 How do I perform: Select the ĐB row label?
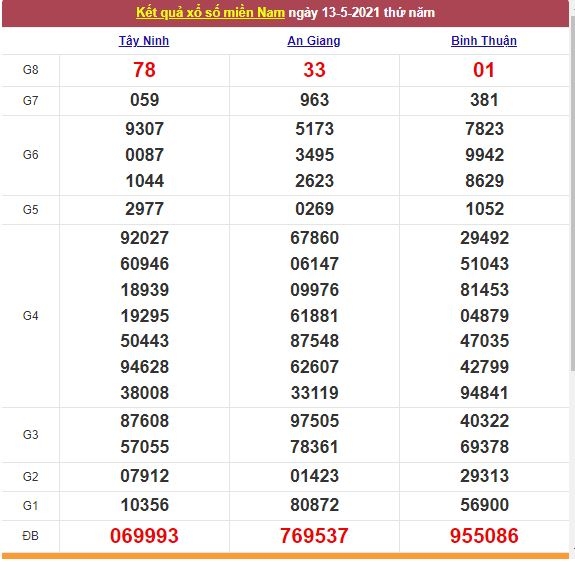(x=30, y=536)
